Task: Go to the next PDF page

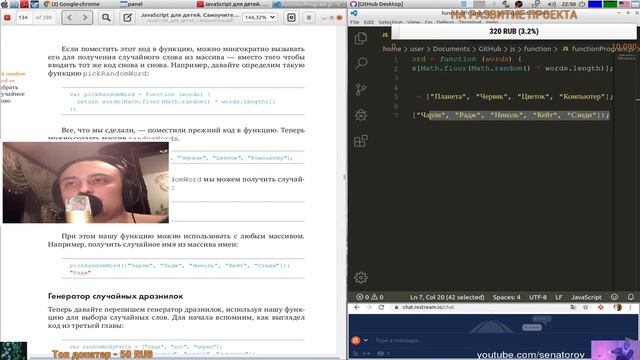Action: click(x=84, y=18)
